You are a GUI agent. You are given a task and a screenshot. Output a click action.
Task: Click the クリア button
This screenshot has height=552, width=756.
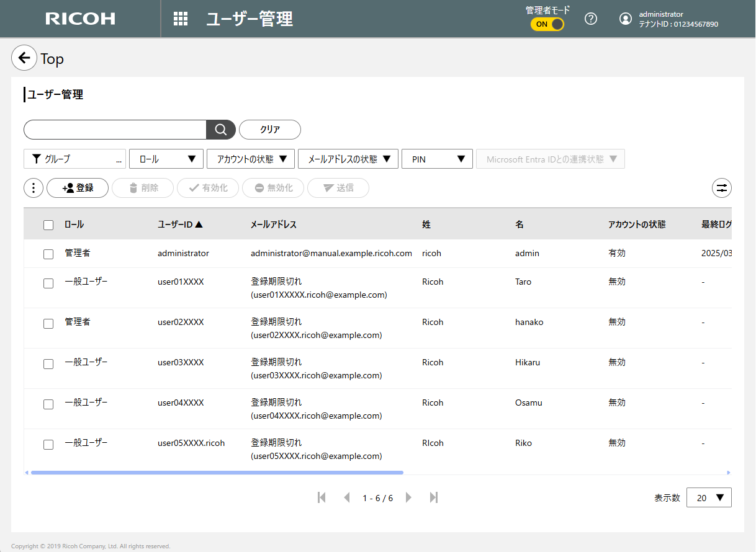[270, 130]
